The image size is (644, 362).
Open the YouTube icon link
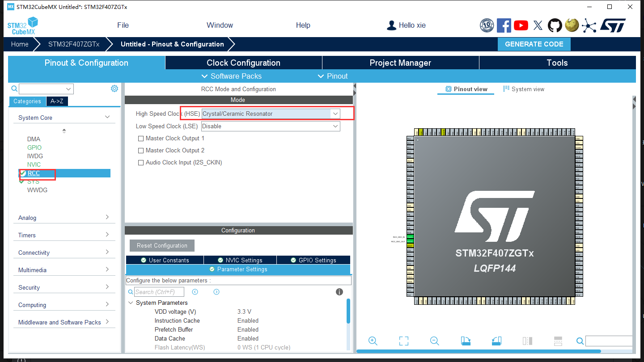click(521, 25)
